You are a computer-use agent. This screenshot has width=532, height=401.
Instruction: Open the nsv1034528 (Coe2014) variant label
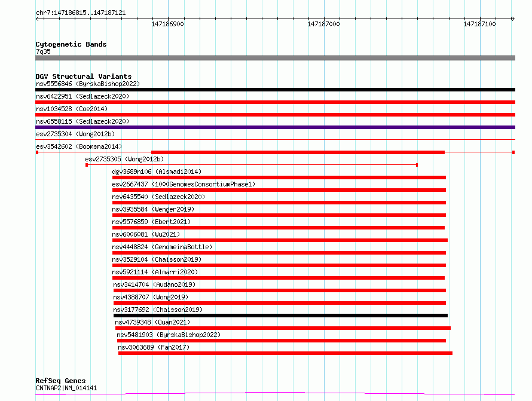click(71, 109)
